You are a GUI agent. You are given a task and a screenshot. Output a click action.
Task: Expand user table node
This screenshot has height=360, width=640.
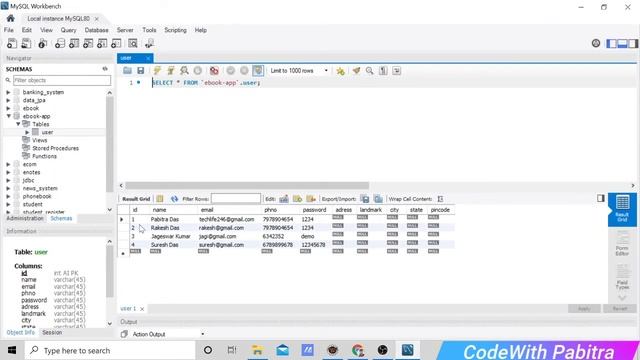27,132
